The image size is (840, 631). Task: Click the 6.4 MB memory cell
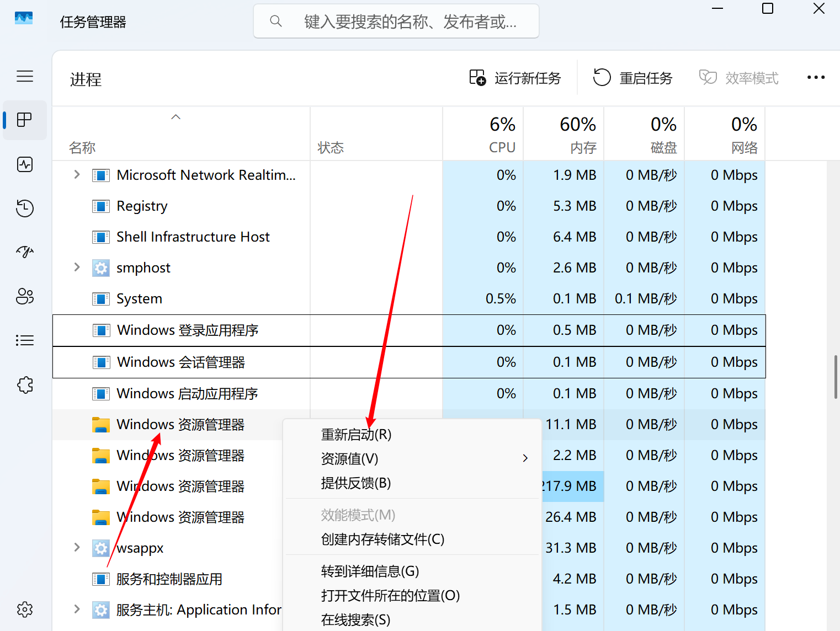point(563,237)
